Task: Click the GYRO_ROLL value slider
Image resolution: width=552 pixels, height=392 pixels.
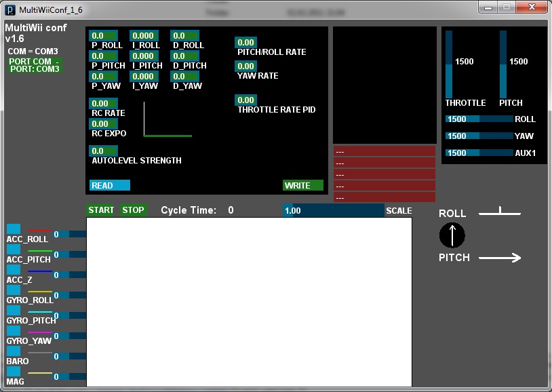Action: [70, 295]
